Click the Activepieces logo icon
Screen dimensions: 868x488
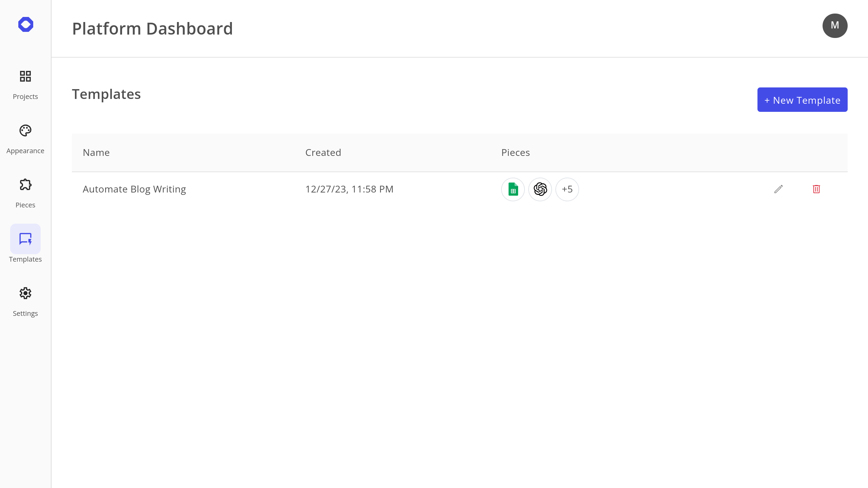pyautogui.click(x=26, y=24)
